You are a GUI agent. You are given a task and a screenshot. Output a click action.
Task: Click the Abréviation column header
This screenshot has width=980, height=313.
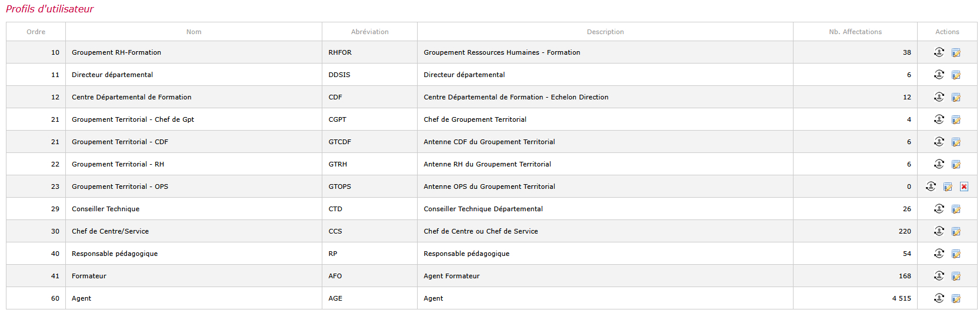pyautogui.click(x=369, y=32)
